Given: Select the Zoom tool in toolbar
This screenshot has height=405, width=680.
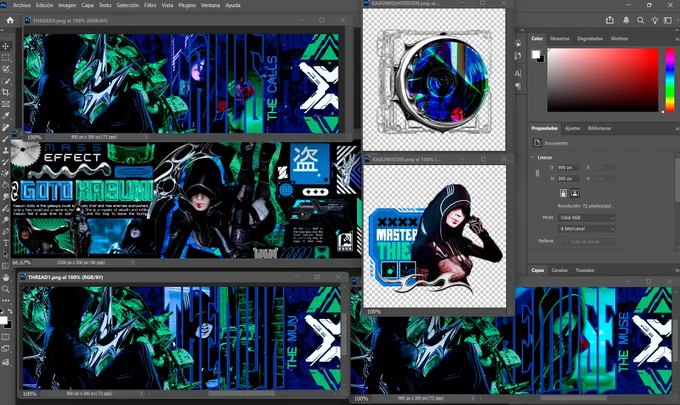Looking at the screenshot, I should (x=6, y=289).
